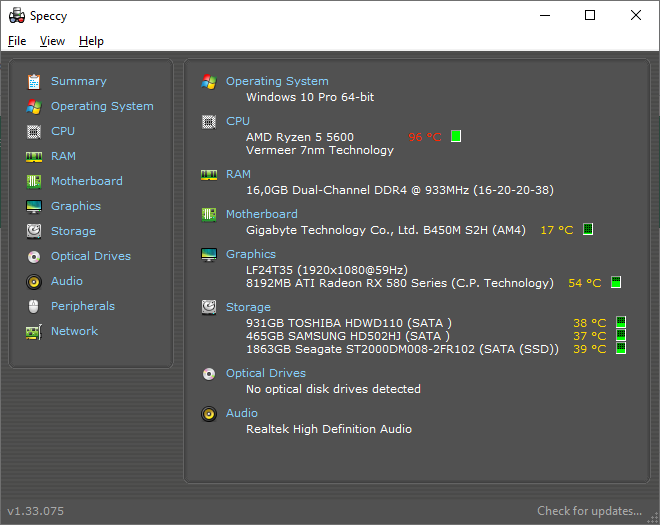Click the Summary clipboard icon in sidebar
Viewport: 660px width, 525px height.
[34, 82]
